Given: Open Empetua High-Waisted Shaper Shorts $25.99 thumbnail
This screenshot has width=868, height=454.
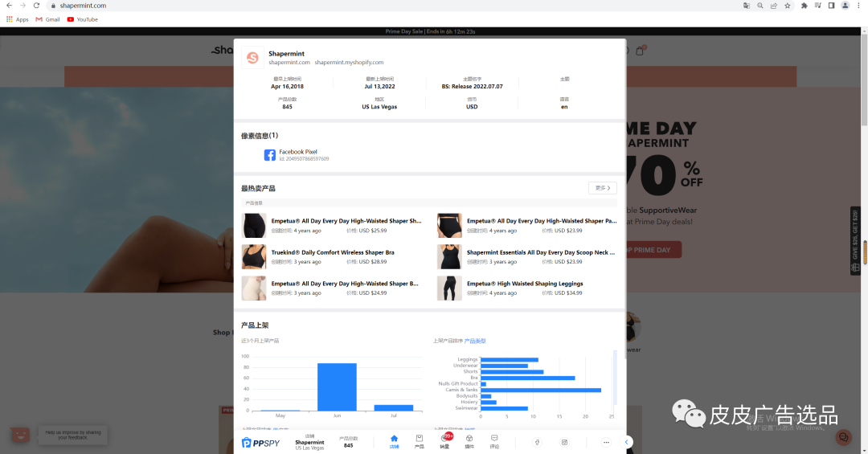Looking at the screenshot, I should [254, 226].
